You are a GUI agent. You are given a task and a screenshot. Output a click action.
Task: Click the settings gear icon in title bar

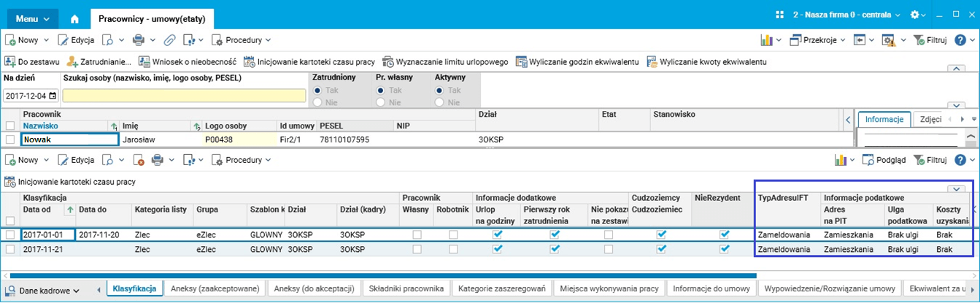(x=914, y=15)
